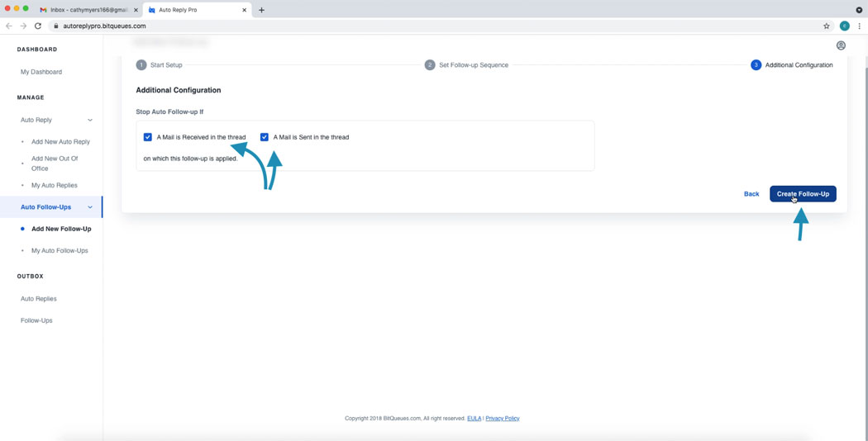Click the browser back arrow

click(x=9, y=26)
